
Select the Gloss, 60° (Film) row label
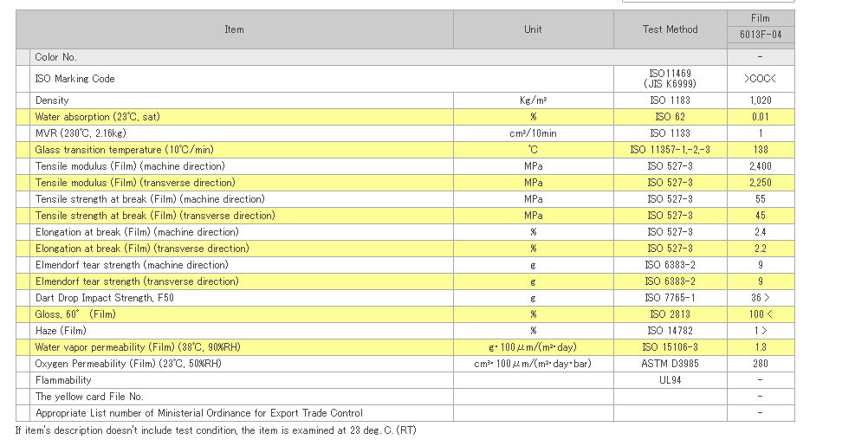76,314
